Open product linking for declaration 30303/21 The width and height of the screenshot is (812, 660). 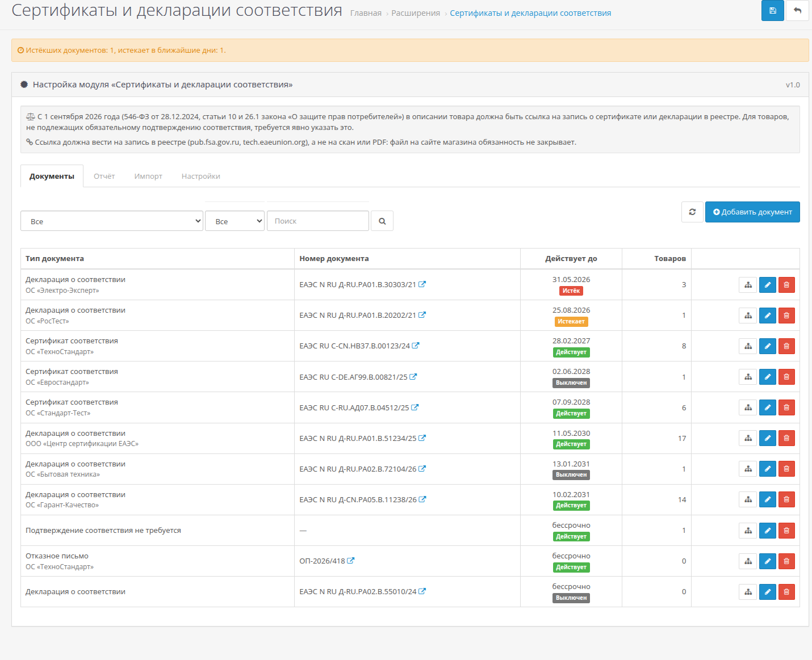point(748,285)
